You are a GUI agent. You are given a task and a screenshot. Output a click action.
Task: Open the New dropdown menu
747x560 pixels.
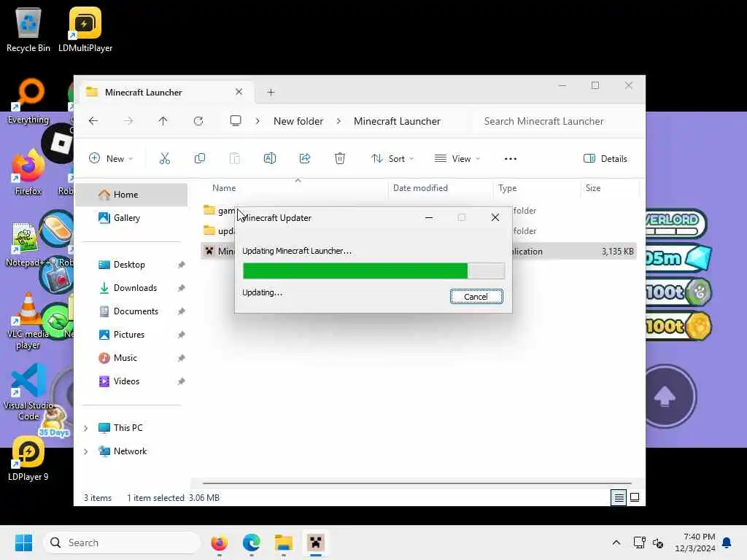coord(111,158)
